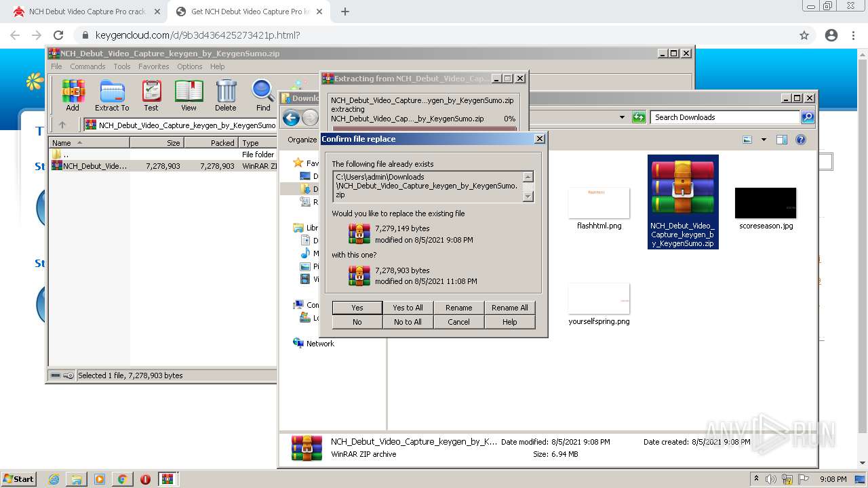
Task: Click WinRAR taskbar icon
Action: 167,479
